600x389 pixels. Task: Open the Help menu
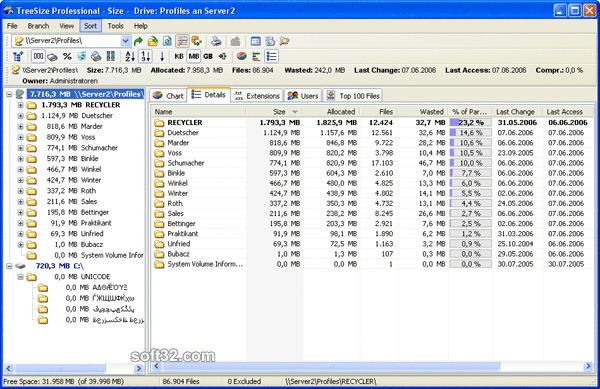pyautogui.click(x=140, y=26)
